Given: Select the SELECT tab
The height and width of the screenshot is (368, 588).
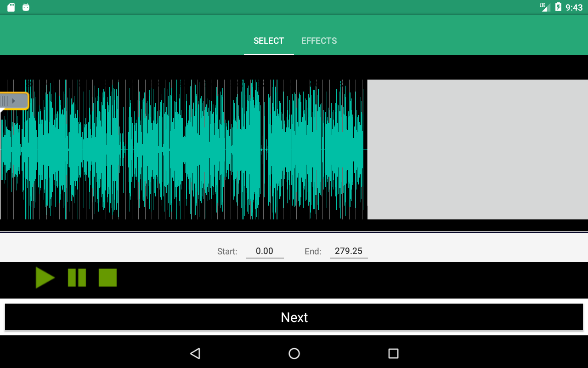Looking at the screenshot, I should click(269, 41).
